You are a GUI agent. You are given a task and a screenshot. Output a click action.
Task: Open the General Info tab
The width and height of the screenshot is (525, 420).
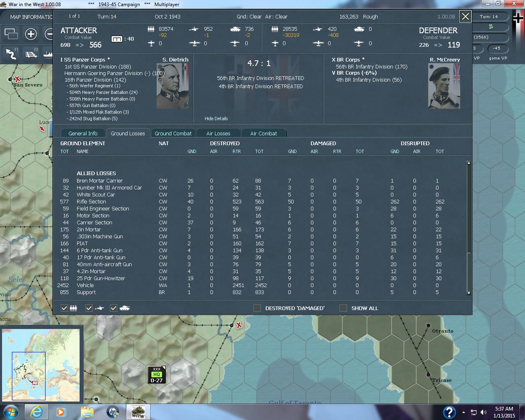pos(83,133)
